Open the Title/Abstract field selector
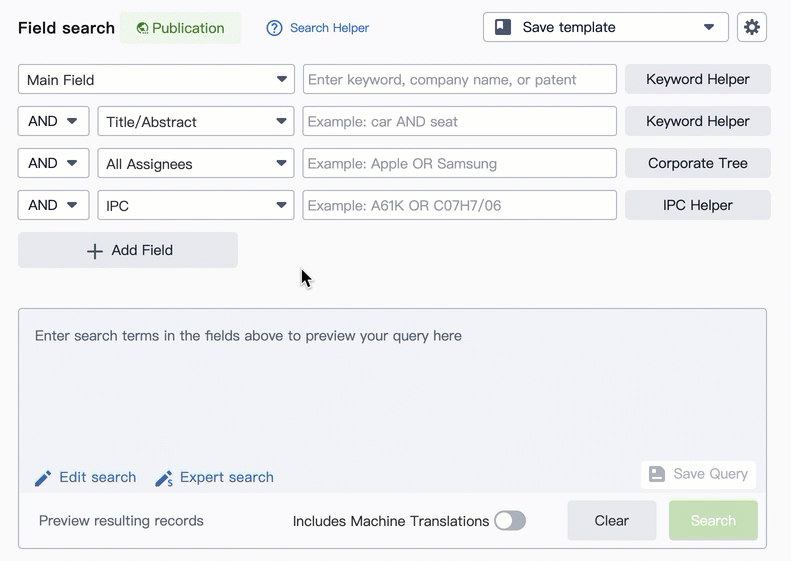 [195, 122]
